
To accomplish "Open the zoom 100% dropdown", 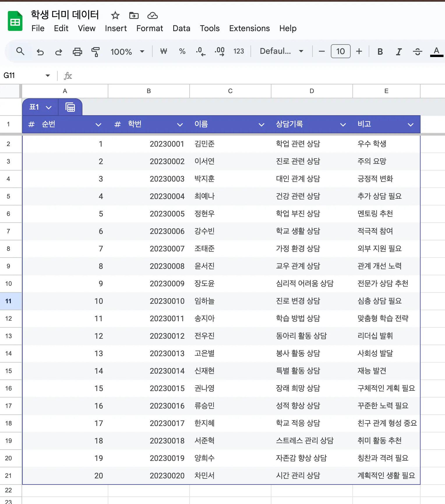I will (x=127, y=52).
